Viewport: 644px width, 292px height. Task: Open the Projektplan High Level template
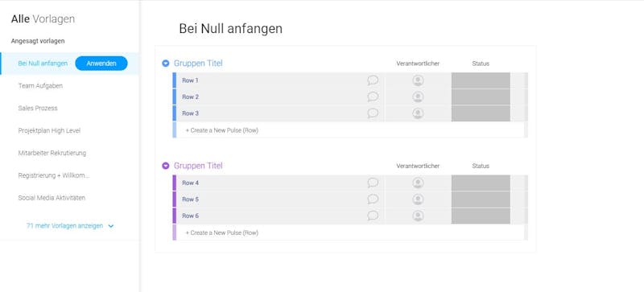49,130
